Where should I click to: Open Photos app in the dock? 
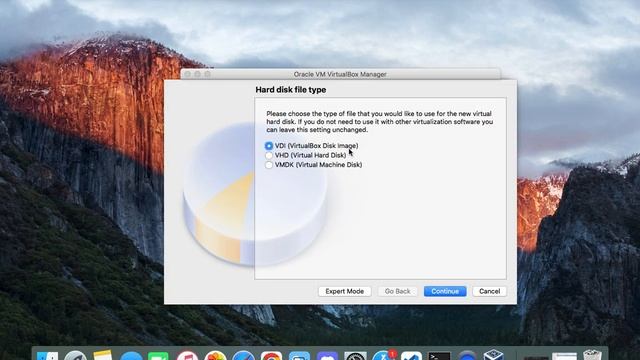point(215,356)
